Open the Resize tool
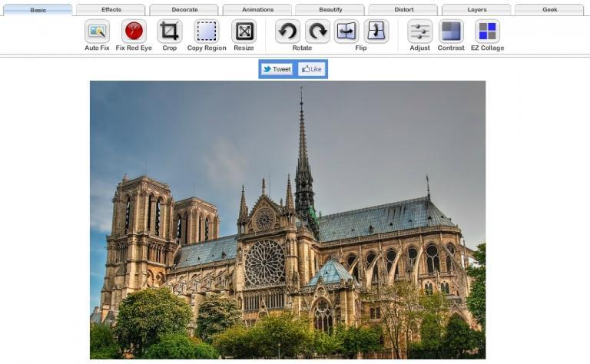590x364 pixels. point(244,31)
